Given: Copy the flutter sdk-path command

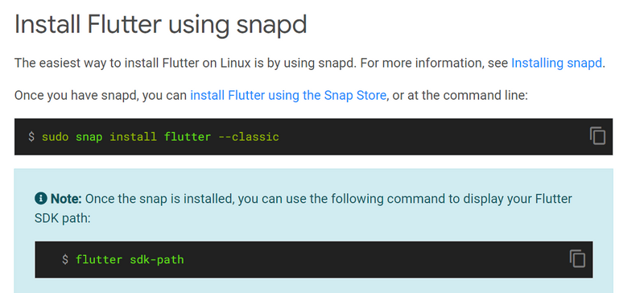Looking at the screenshot, I should [577, 259].
